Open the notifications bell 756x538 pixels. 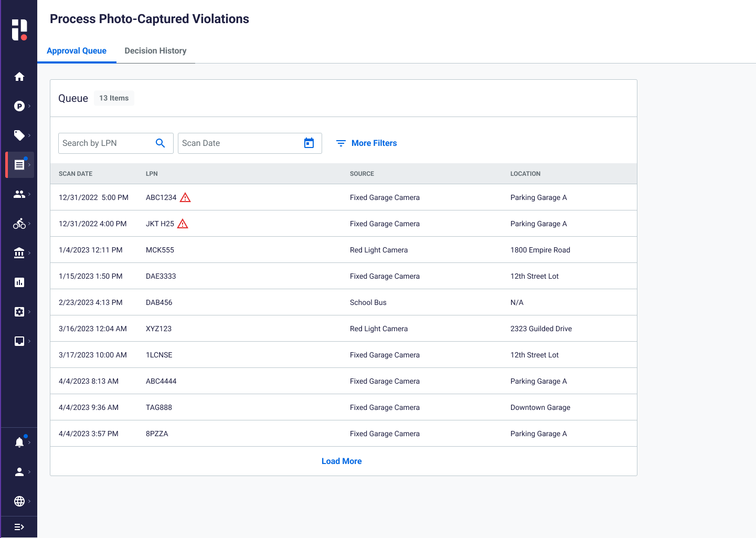click(19, 442)
